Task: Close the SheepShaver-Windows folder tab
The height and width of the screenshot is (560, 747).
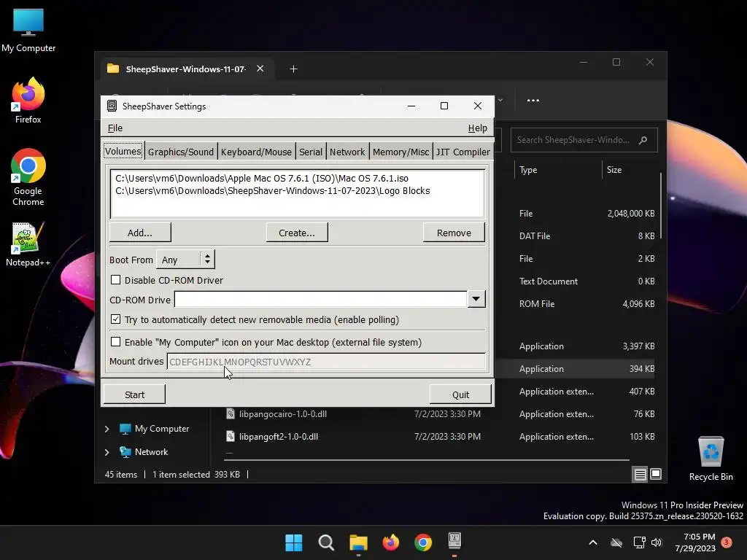Action: [260, 69]
